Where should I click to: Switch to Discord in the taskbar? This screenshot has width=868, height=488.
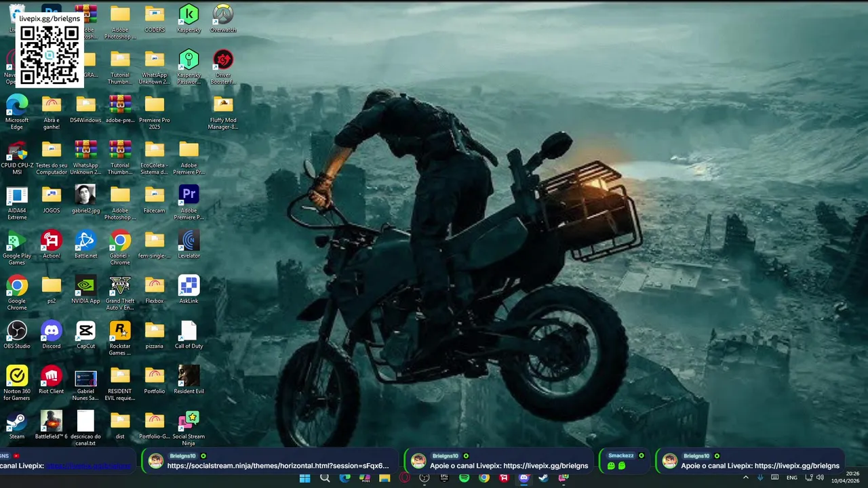[x=524, y=479]
